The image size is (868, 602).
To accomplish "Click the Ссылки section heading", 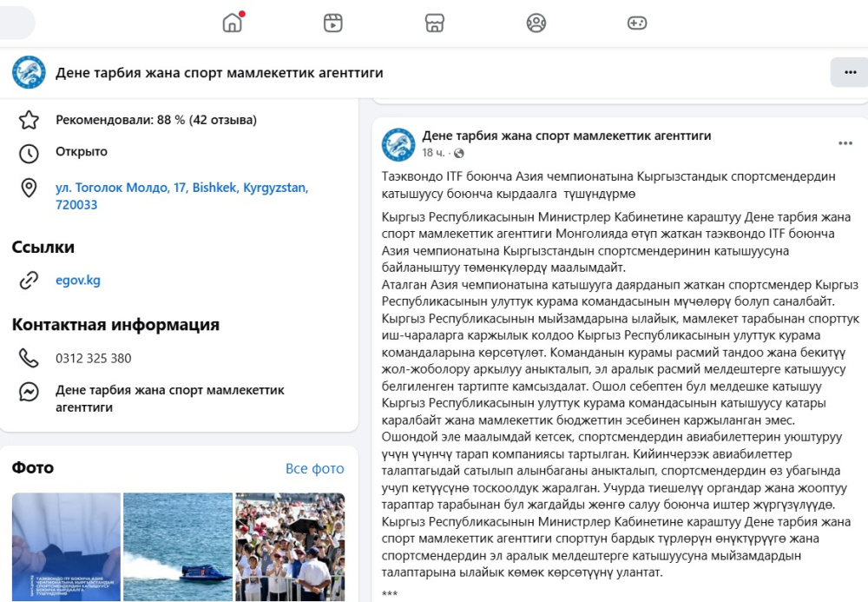I will click(43, 247).
